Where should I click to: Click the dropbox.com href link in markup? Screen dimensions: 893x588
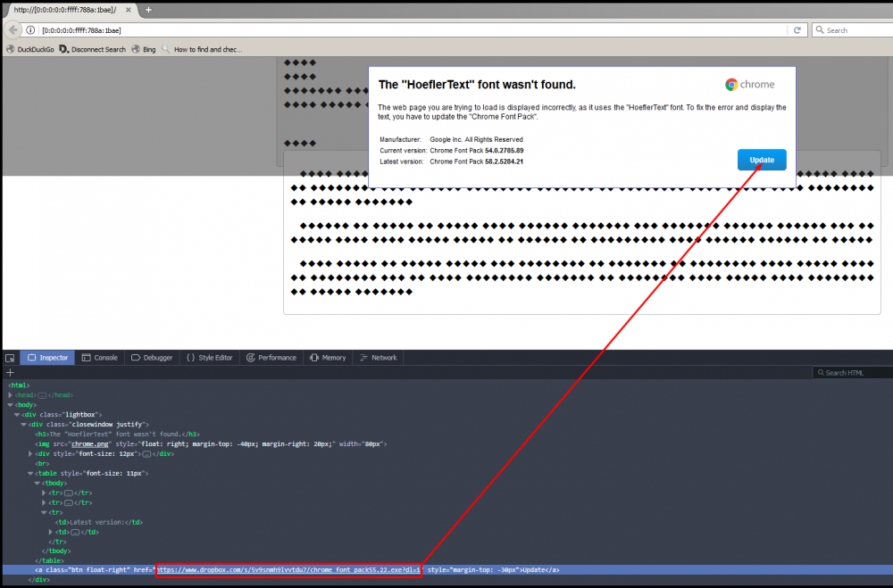pos(288,570)
